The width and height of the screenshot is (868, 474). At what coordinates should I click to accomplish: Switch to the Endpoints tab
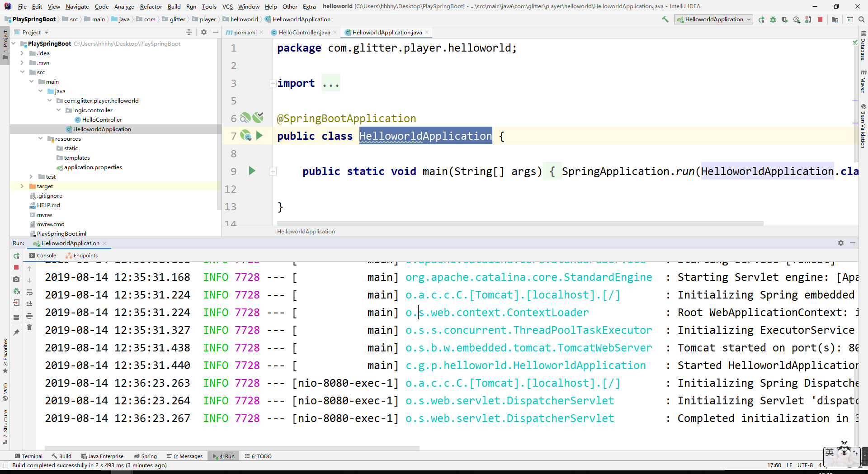pyautogui.click(x=81, y=256)
